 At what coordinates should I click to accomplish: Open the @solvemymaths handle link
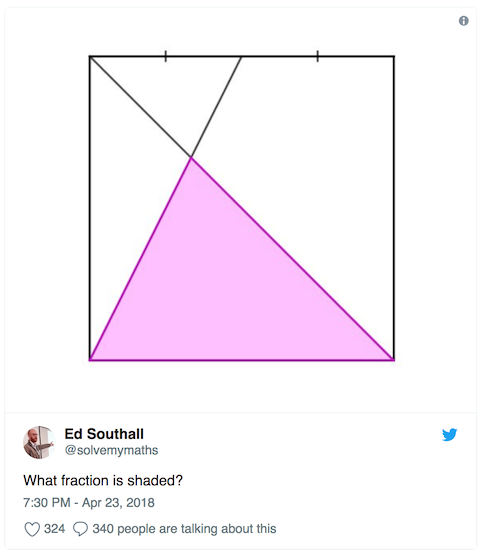[111, 450]
